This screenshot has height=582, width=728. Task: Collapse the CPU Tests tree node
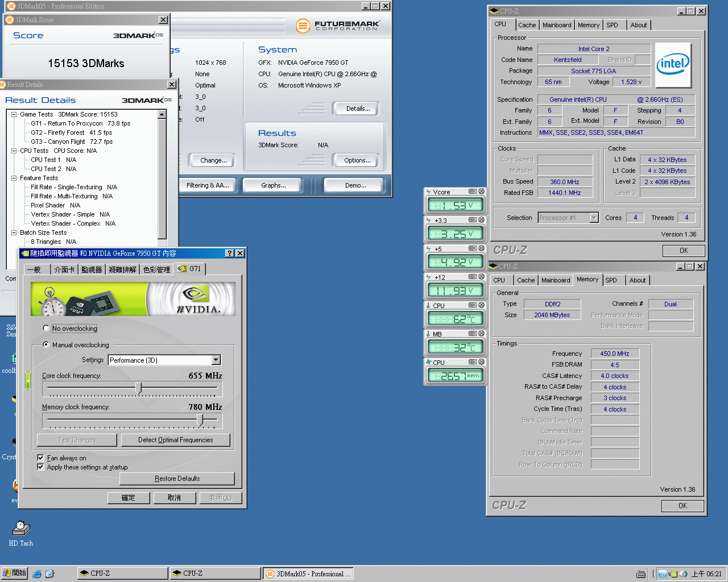coord(14,151)
